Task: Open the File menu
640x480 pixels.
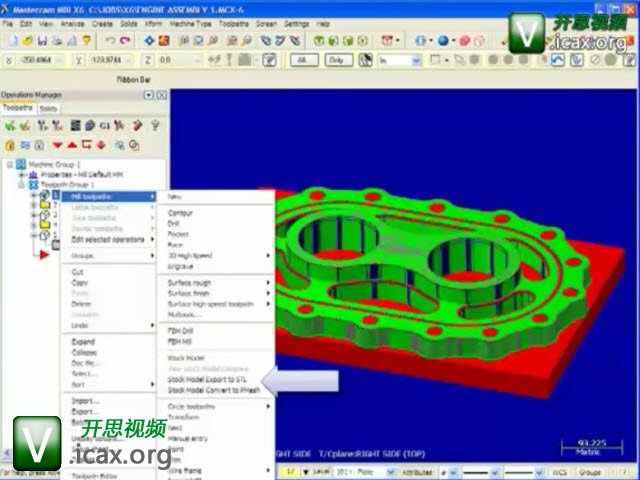Action: click(x=8, y=24)
